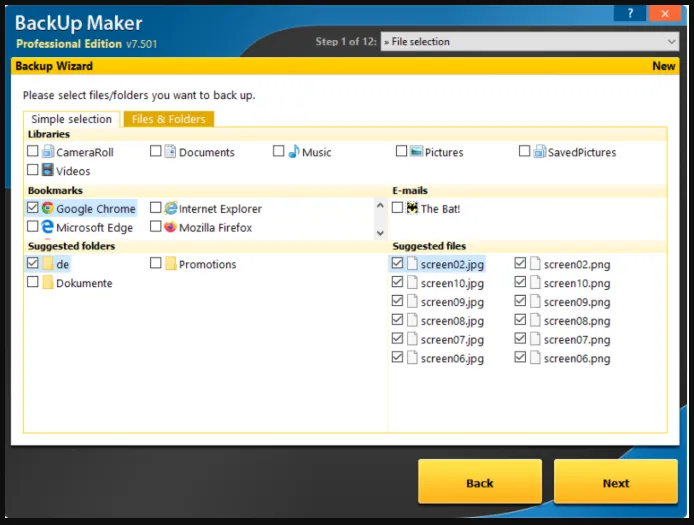The image size is (694, 525).
Task: Click the 'de' folder icon
Action: [48, 264]
